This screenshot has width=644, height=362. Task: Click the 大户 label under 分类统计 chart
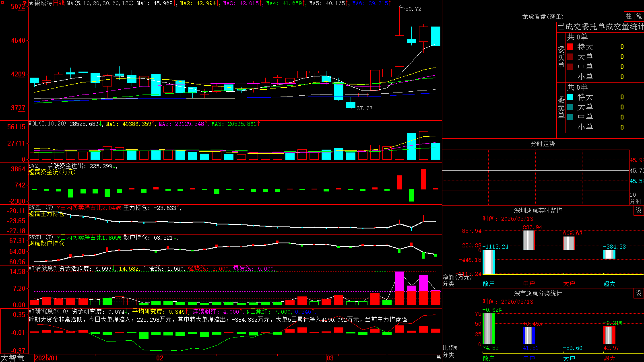569,358
